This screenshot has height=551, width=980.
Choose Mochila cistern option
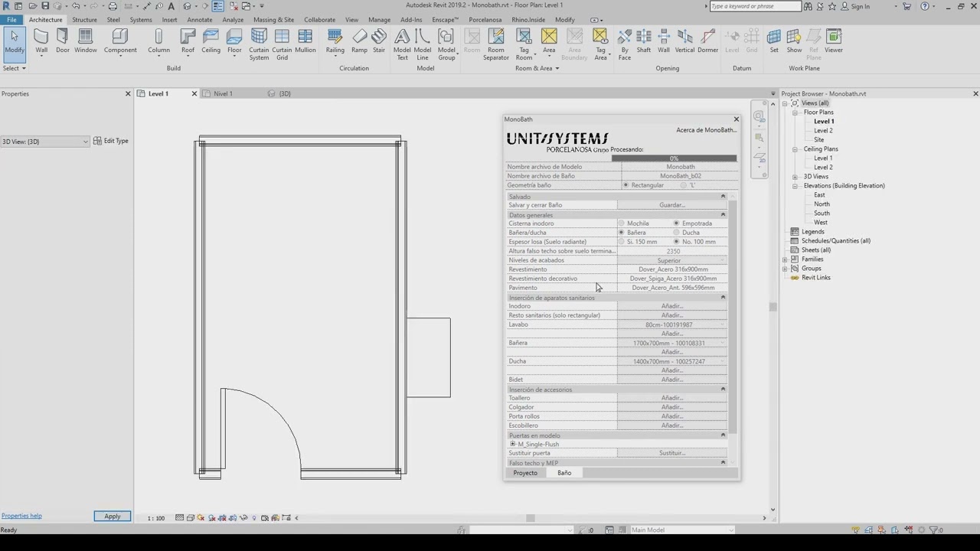coord(622,223)
